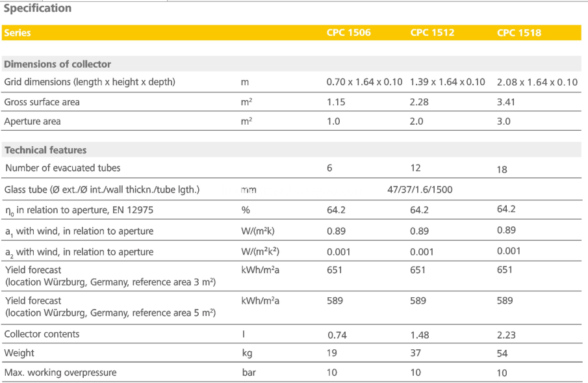Select gross surface area value '1.15'
588x383 pixels.
pyautogui.click(x=336, y=102)
